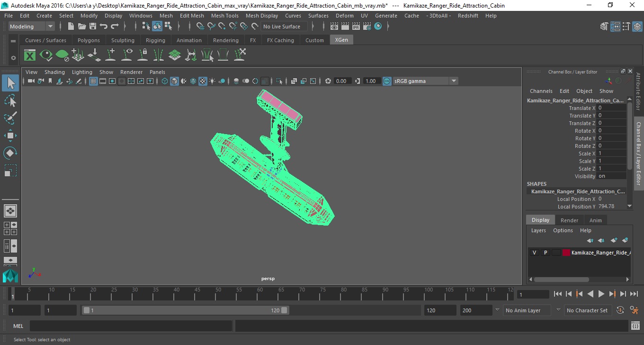The image size is (644, 345).
Task: Click the Undo arrow icon
Action: (x=104, y=27)
